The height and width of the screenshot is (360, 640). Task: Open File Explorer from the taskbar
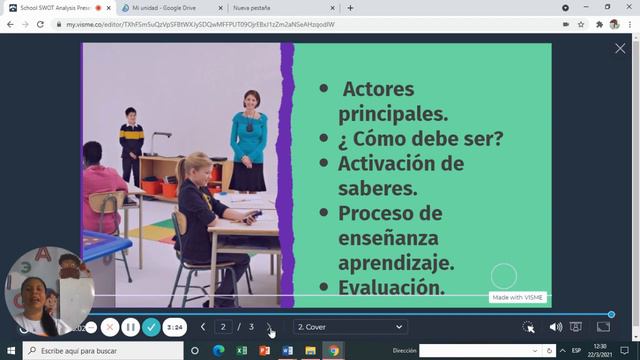point(311,351)
